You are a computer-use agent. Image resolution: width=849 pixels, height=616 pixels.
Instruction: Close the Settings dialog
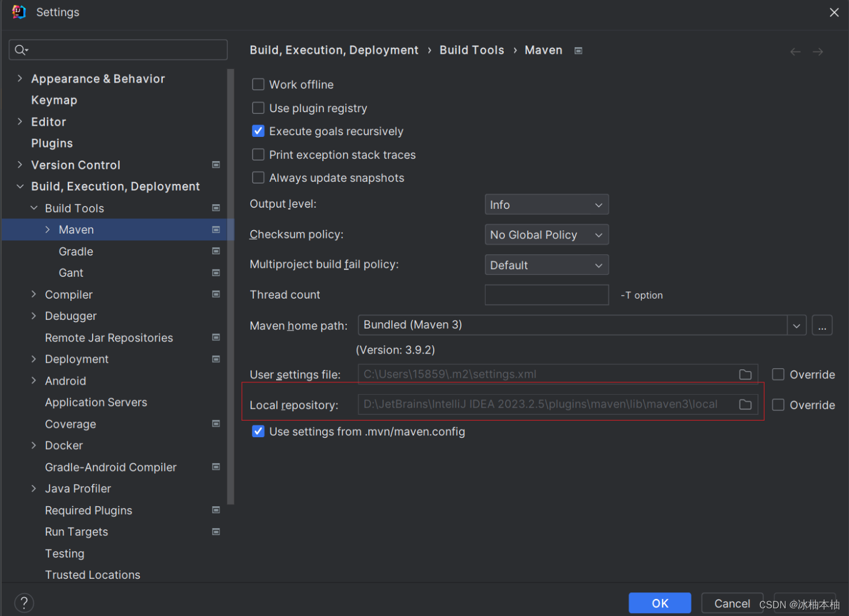pos(834,12)
